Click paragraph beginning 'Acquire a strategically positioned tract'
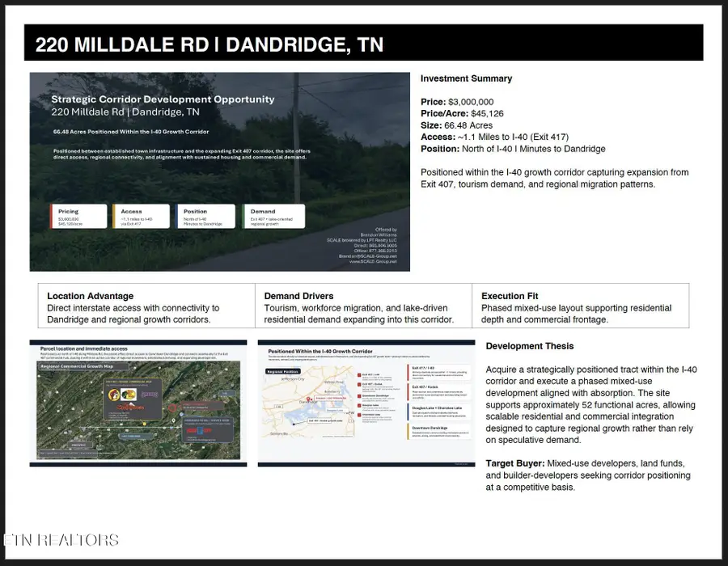728x566 pixels. coord(591,404)
